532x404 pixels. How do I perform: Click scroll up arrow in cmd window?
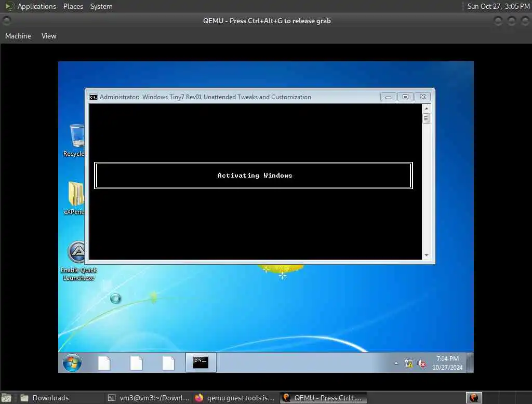coord(427,109)
